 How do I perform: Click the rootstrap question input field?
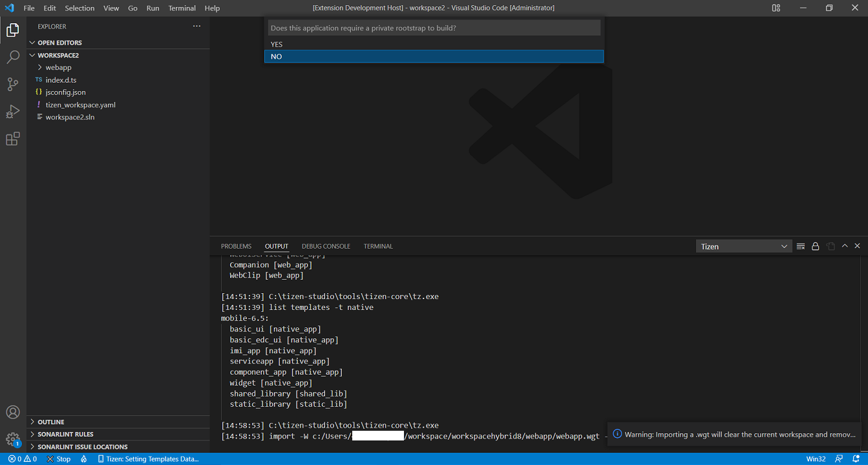click(434, 28)
